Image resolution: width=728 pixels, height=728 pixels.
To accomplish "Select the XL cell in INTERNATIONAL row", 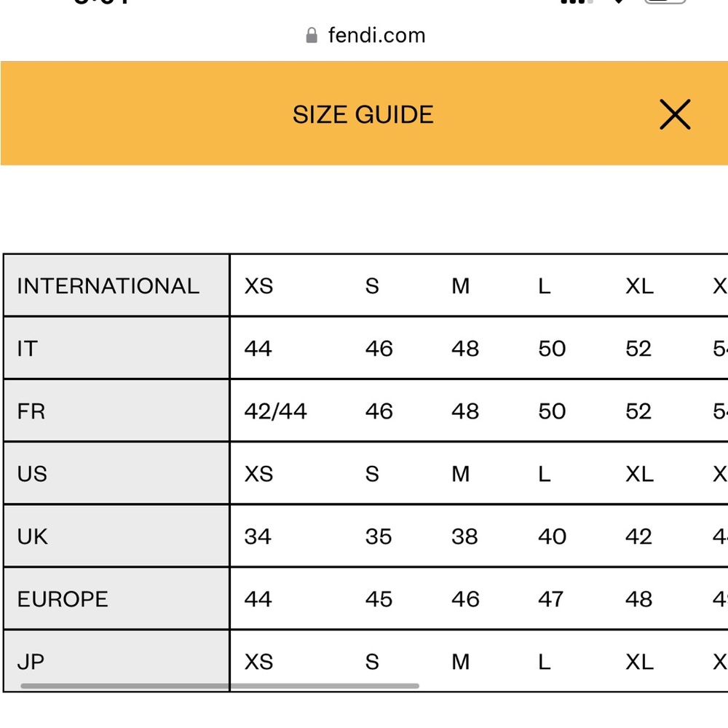I will [x=639, y=286].
